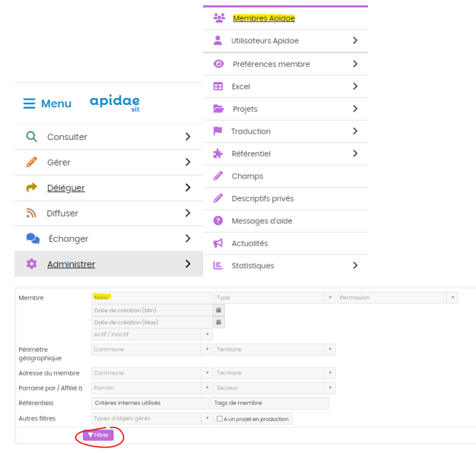Click the Date de création (Min) field

(152, 310)
